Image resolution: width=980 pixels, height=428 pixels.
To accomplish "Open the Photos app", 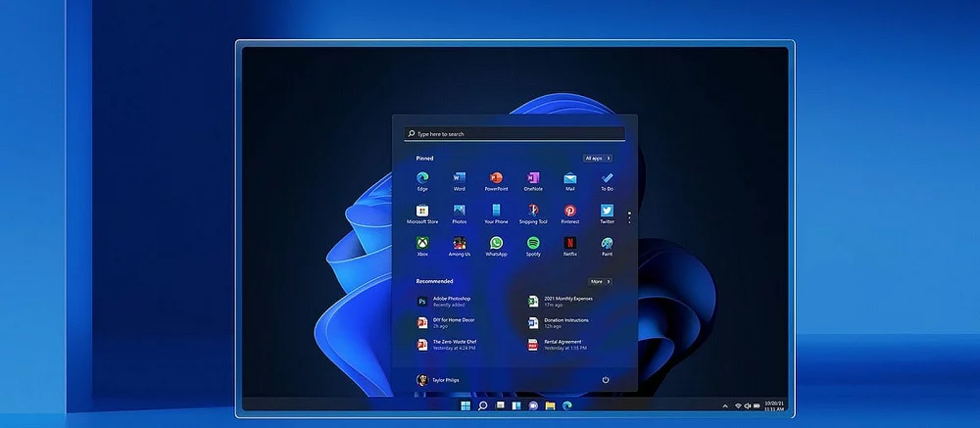I will 460,214.
